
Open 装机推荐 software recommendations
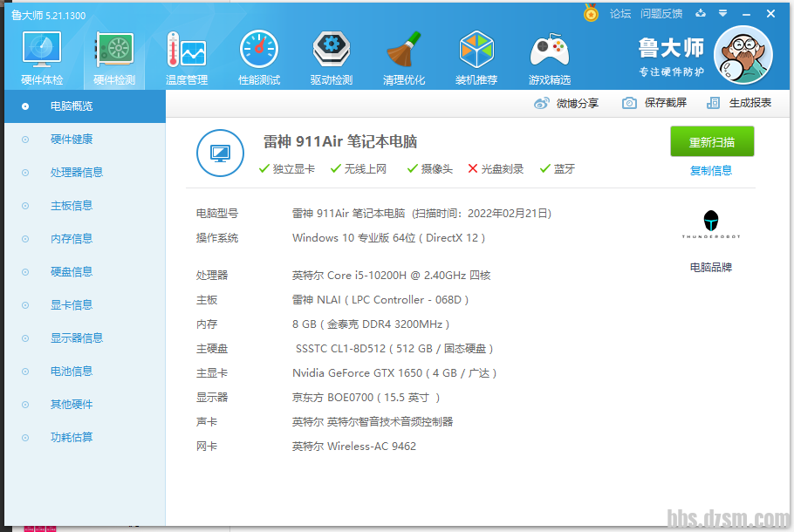[476, 58]
